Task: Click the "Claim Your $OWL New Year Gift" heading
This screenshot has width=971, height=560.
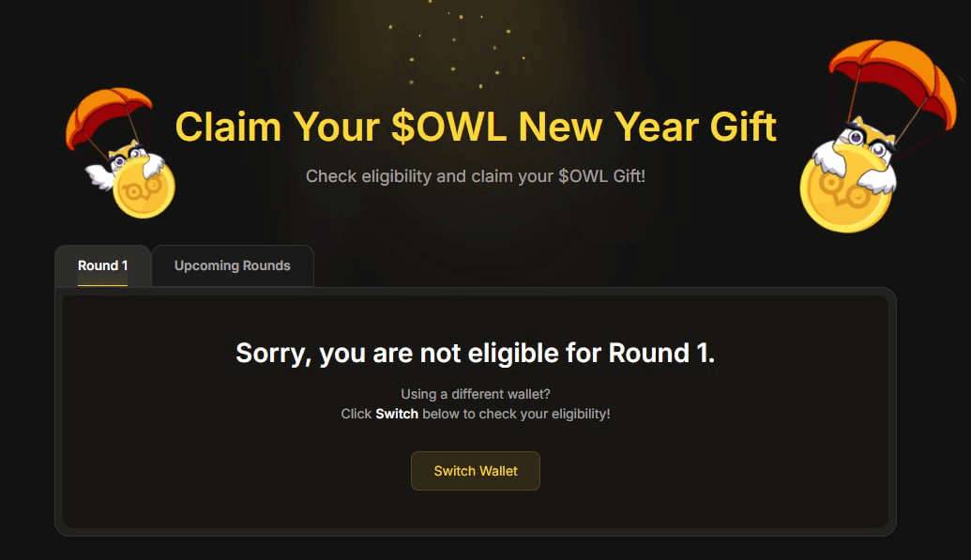Action: coord(476,127)
